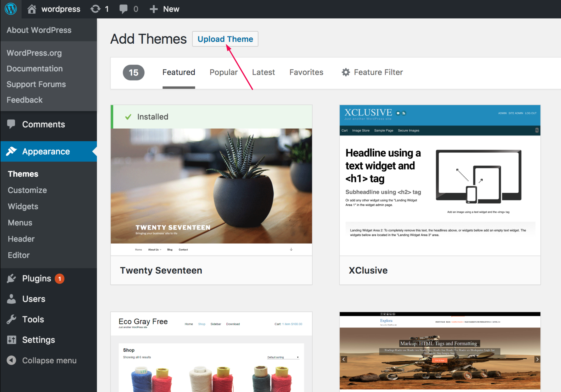The height and width of the screenshot is (392, 561).
Task: Click the Tools wrench icon
Action: [x=11, y=319]
